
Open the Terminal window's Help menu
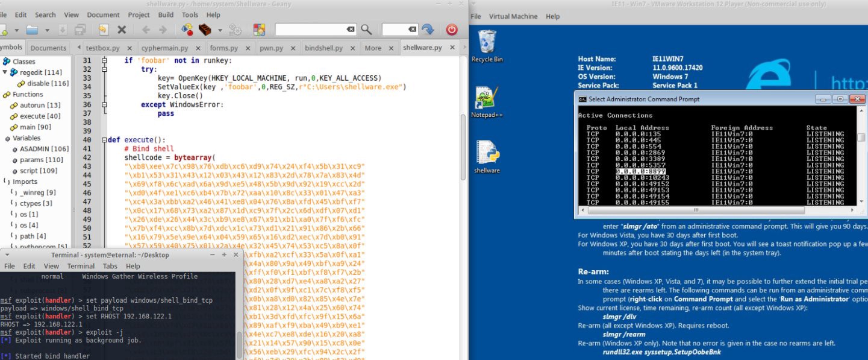[x=133, y=266]
